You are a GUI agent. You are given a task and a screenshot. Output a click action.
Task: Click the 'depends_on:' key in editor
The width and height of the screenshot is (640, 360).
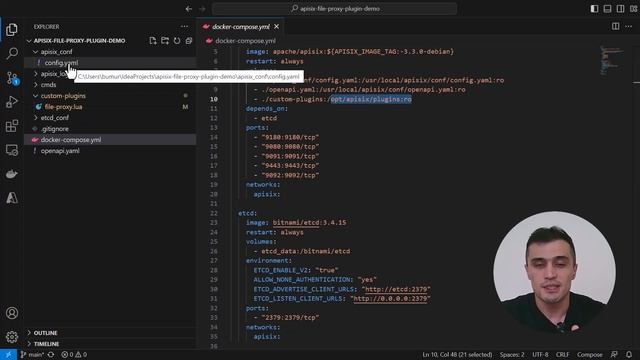267,109
